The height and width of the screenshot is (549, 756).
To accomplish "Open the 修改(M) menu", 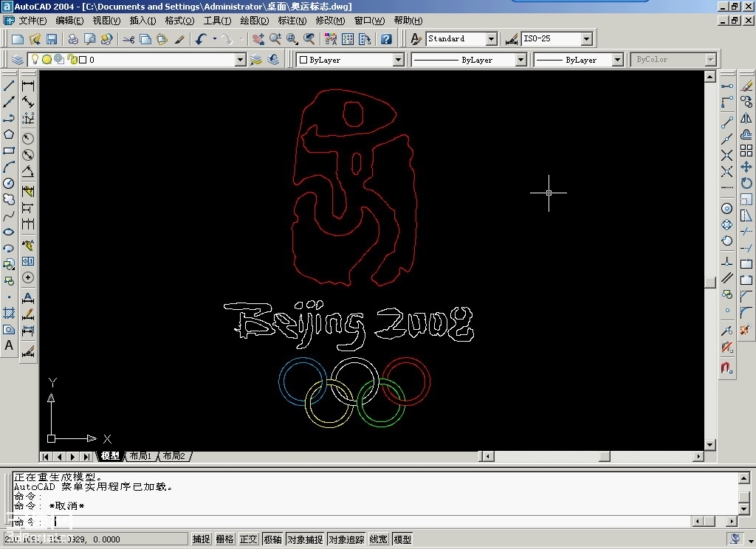I will [330, 20].
